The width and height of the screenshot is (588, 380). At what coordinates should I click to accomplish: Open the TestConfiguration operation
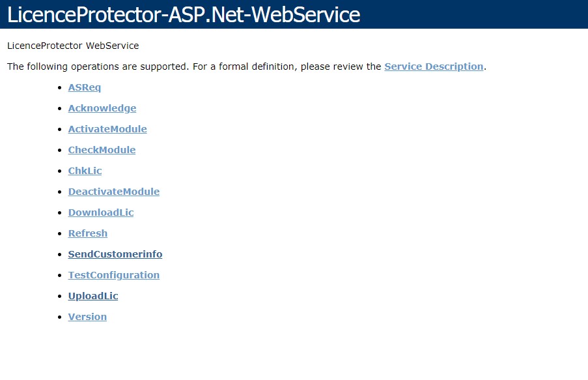click(x=114, y=275)
